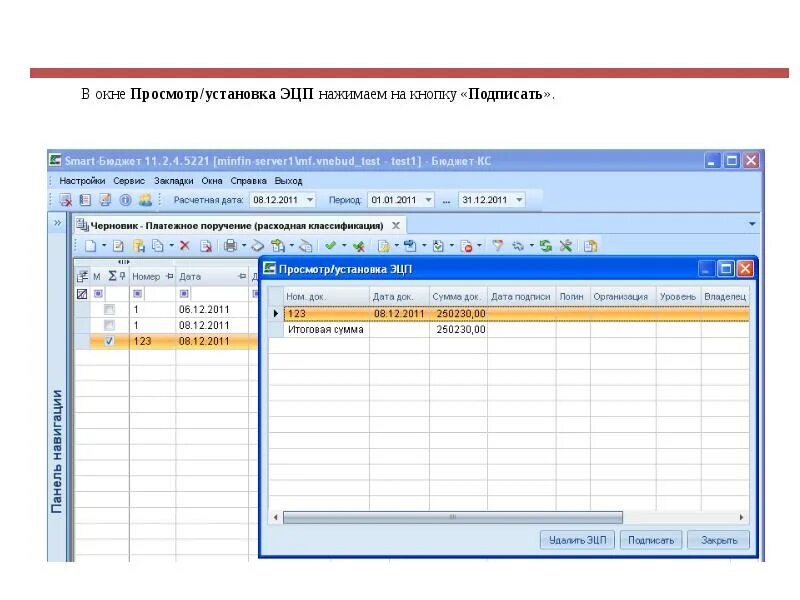Click the filter funnel icon
800x600 pixels.
click(x=497, y=246)
